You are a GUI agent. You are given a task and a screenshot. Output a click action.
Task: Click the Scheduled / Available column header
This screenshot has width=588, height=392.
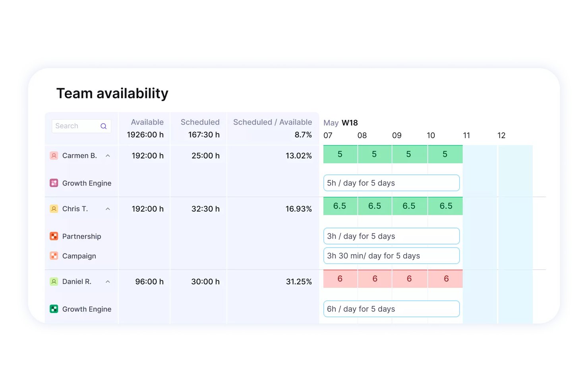pos(273,122)
